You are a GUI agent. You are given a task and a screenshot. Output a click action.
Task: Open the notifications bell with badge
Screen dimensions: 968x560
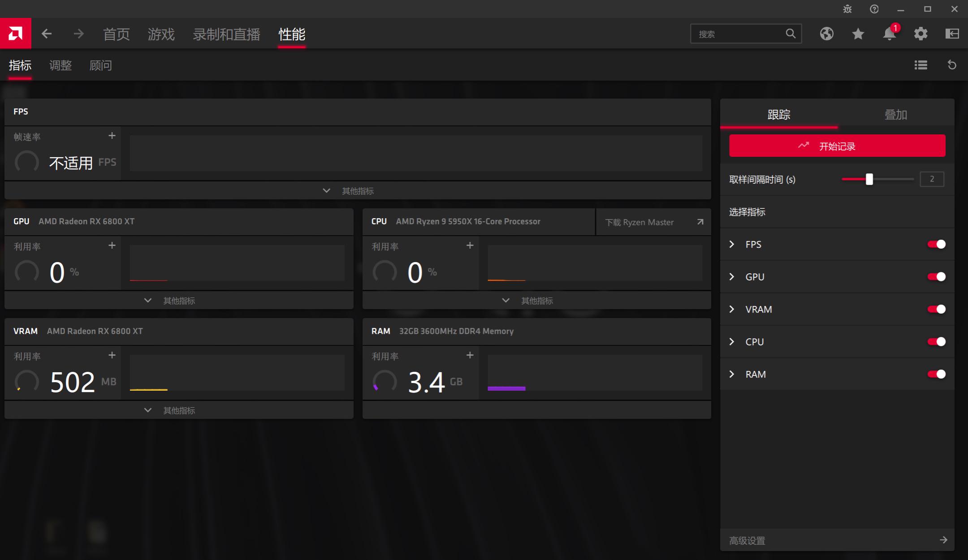pyautogui.click(x=889, y=34)
